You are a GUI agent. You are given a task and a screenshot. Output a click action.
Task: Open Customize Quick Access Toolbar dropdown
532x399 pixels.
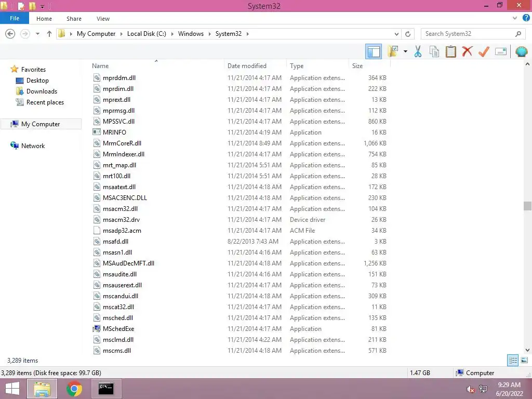click(43, 6)
